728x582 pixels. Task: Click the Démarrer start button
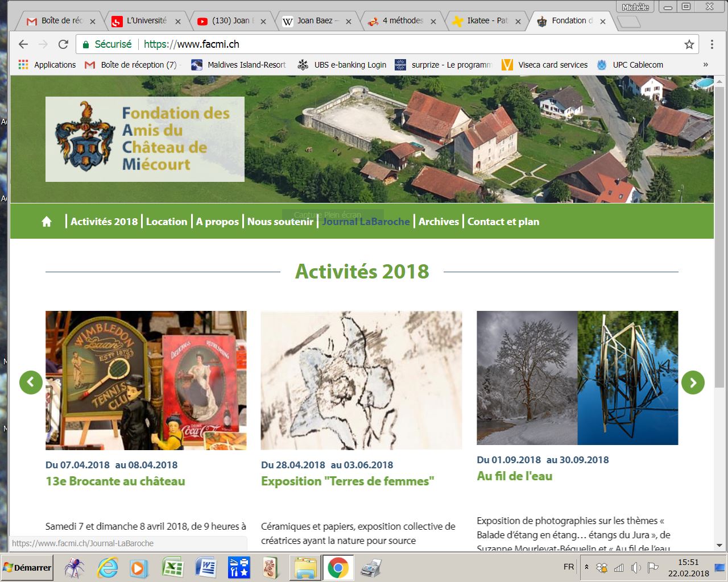27,567
